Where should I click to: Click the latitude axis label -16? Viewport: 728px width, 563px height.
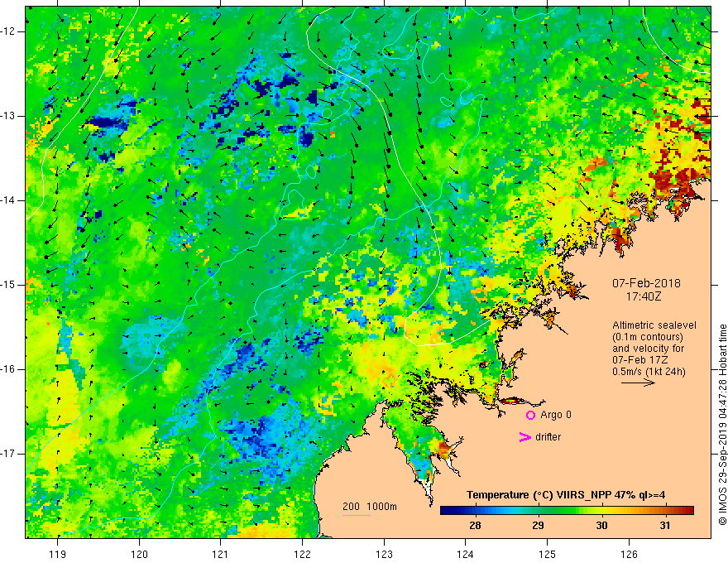8,370
